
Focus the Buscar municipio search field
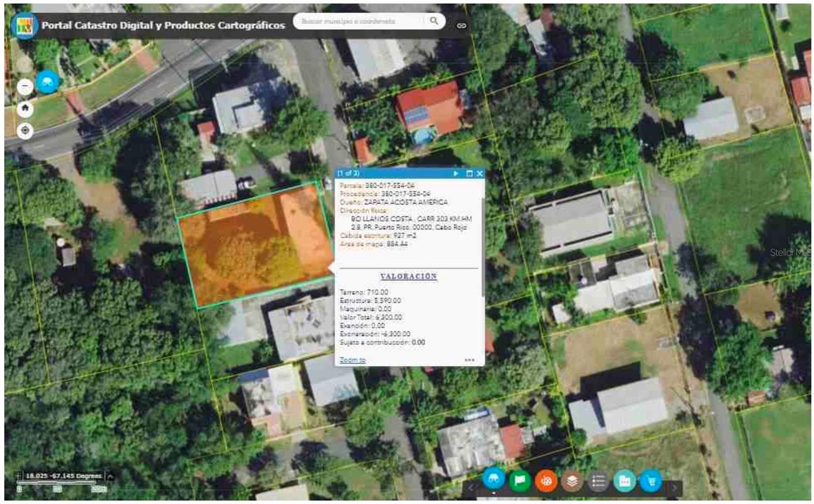356,21
